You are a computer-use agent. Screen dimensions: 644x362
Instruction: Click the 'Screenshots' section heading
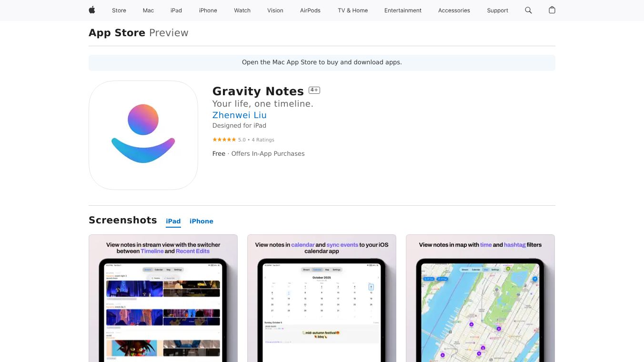123,220
